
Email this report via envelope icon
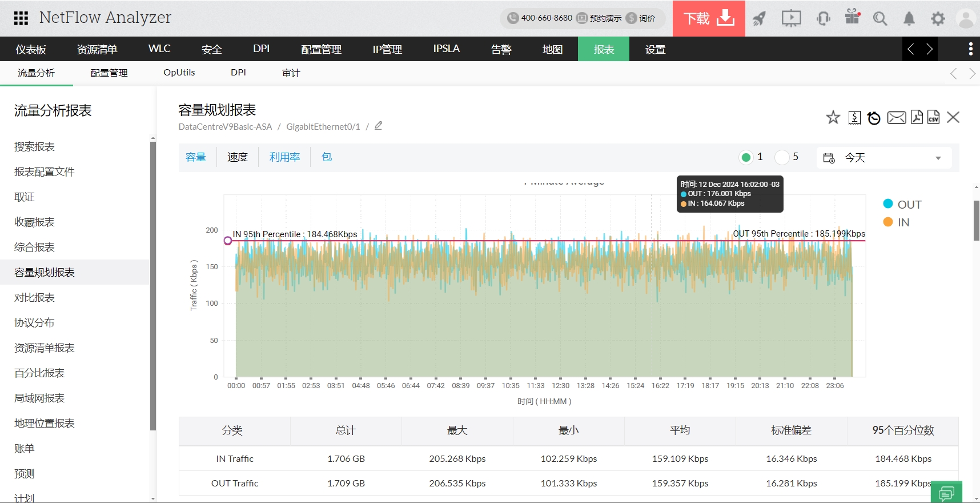[x=896, y=118]
